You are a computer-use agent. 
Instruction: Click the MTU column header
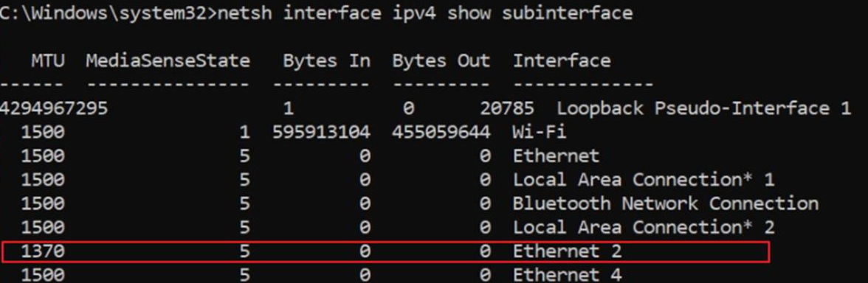click(47, 60)
